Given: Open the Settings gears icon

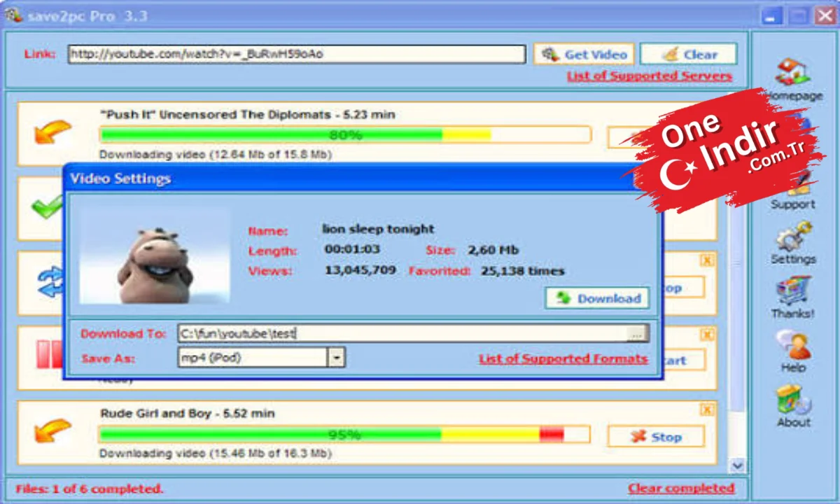Looking at the screenshot, I should (x=793, y=237).
